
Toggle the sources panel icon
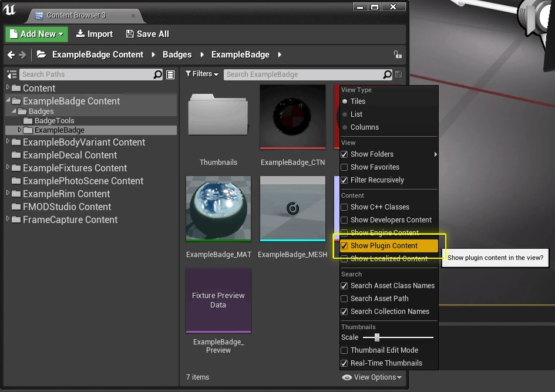[x=12, y=75]
